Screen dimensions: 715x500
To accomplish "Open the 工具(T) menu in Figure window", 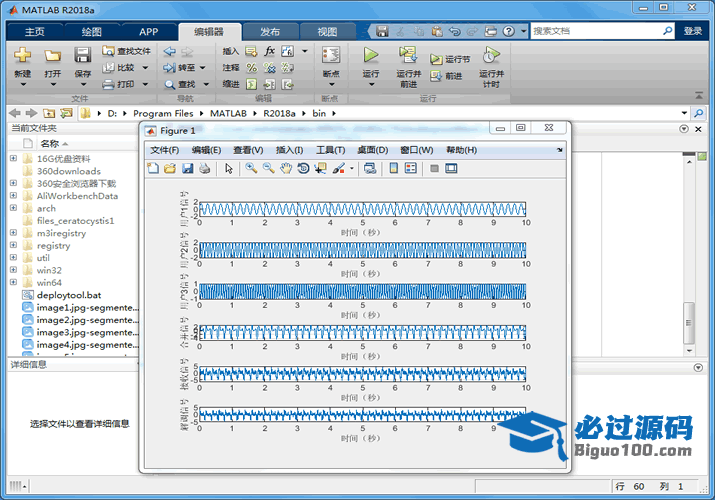I will pos(330,150).
